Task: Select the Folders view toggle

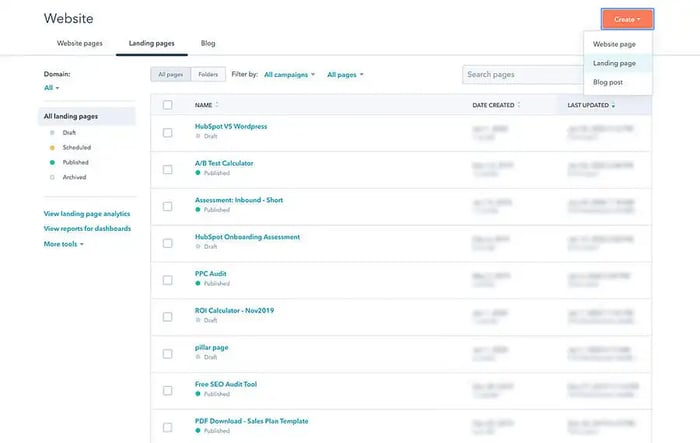Action: pos(208,75)
